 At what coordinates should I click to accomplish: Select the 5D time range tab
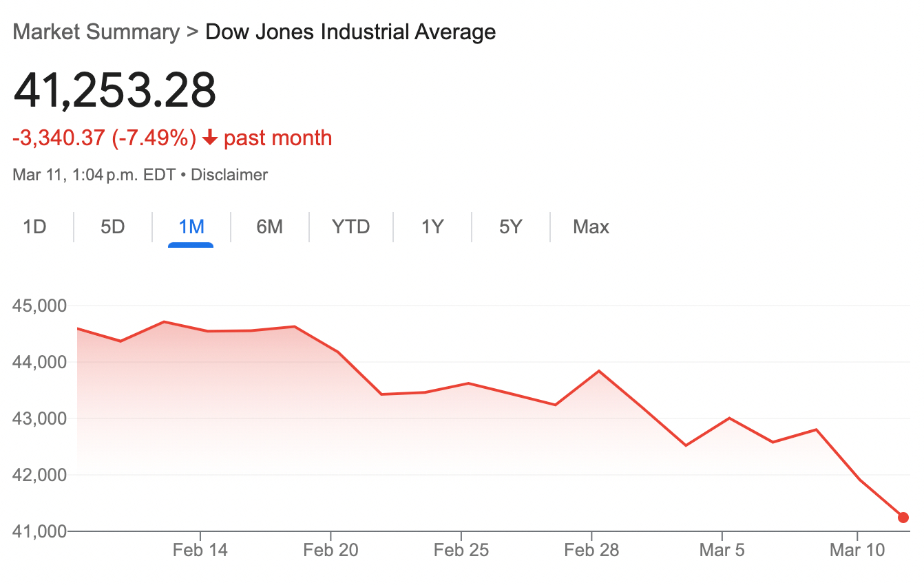(x=113, y=226)
